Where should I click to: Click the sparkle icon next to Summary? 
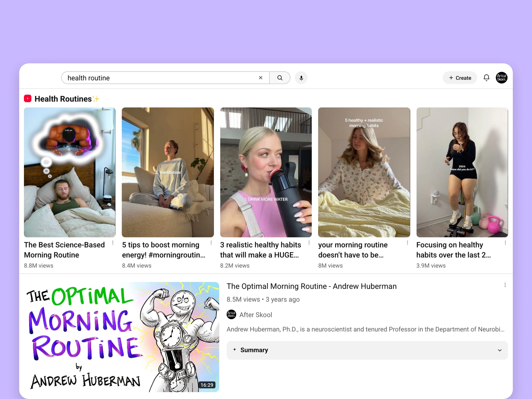[235, 349]
